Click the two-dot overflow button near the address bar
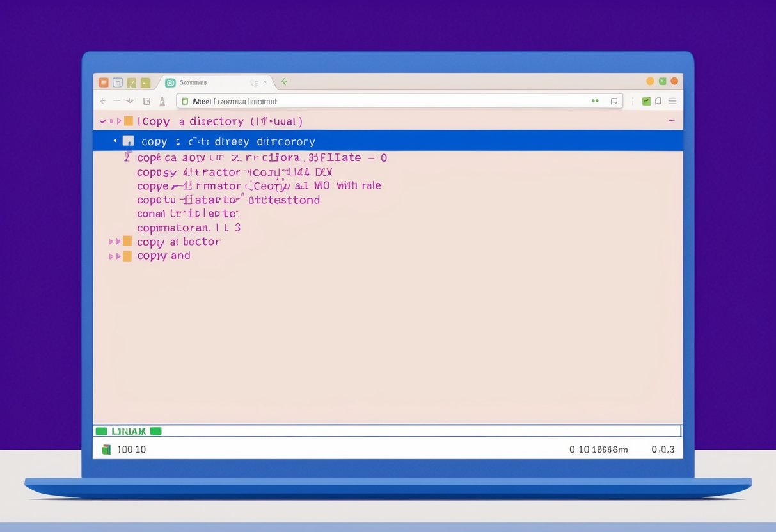The height and width of the screenshot is (532, 776). pos(595,101)
